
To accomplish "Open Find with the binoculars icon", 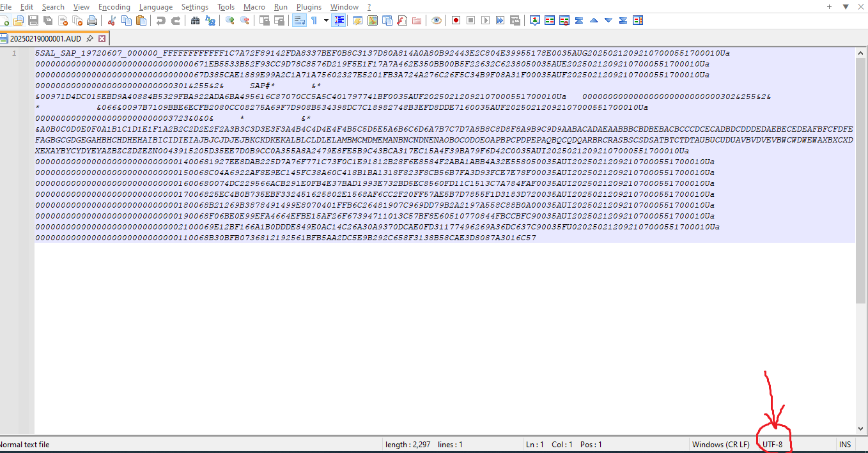I will tap(195, 20).
